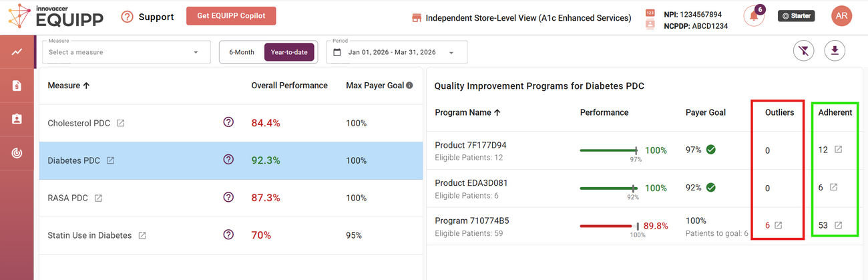The height and width of the screenshot is (280, 868).
Task: Click the Starter plan badge
Action: pyautogui.click(x=797, y=15)
